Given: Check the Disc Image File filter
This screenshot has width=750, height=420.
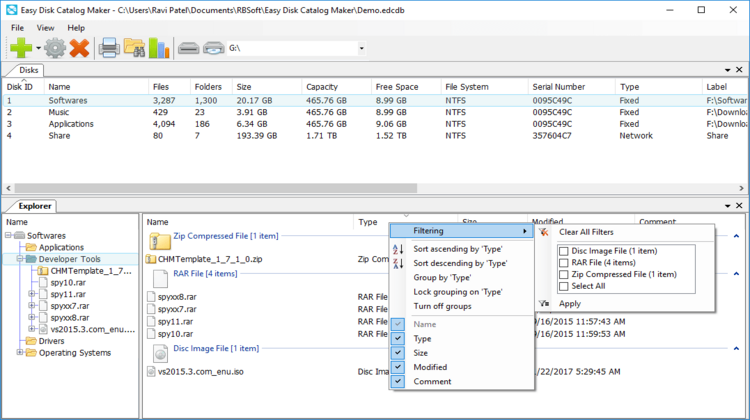Looking at the screenshot, I should [564, 251].
